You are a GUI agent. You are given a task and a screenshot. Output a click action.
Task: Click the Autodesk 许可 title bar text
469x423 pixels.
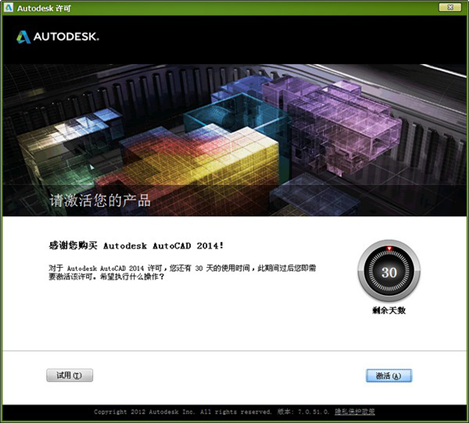[44, 8]
